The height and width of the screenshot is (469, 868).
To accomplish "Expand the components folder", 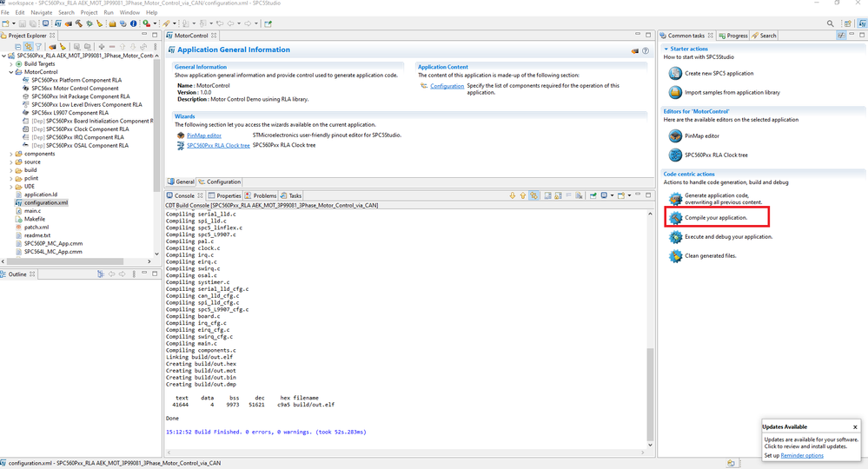I will coord(10,154).
